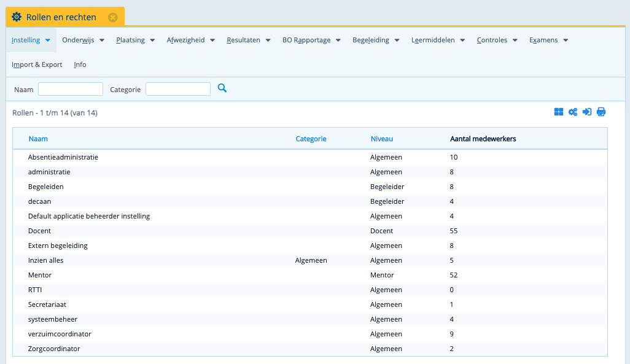Focus the Categorie search field
This screenshot has width=630, height=364.
point(178,89)
